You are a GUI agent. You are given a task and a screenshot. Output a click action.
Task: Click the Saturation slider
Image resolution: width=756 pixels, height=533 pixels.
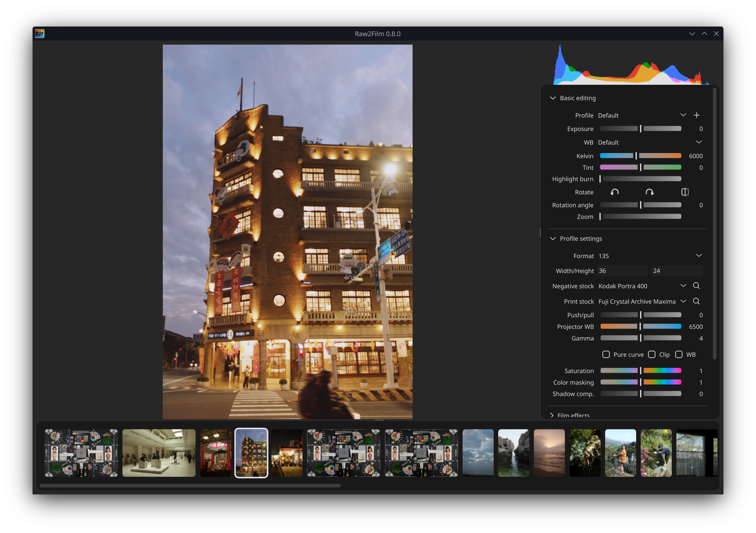pyautogui.click(x=641, y=371)
